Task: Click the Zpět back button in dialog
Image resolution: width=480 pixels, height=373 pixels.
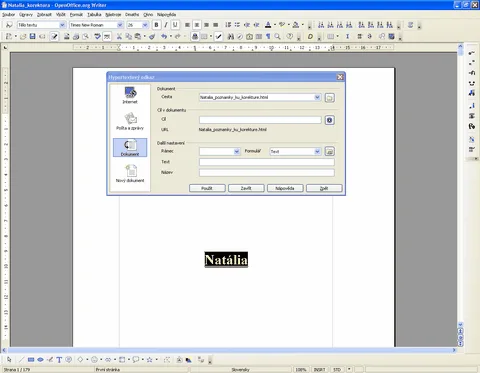Action: click(324, 188)
